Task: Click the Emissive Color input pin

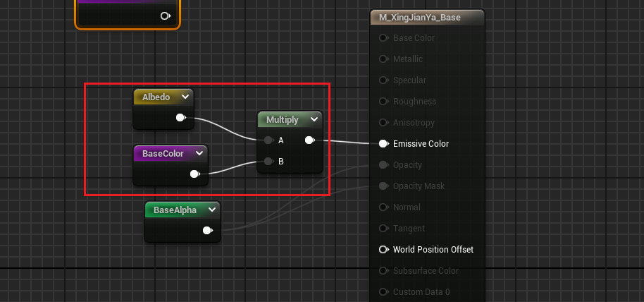Action: click(383, 144)
